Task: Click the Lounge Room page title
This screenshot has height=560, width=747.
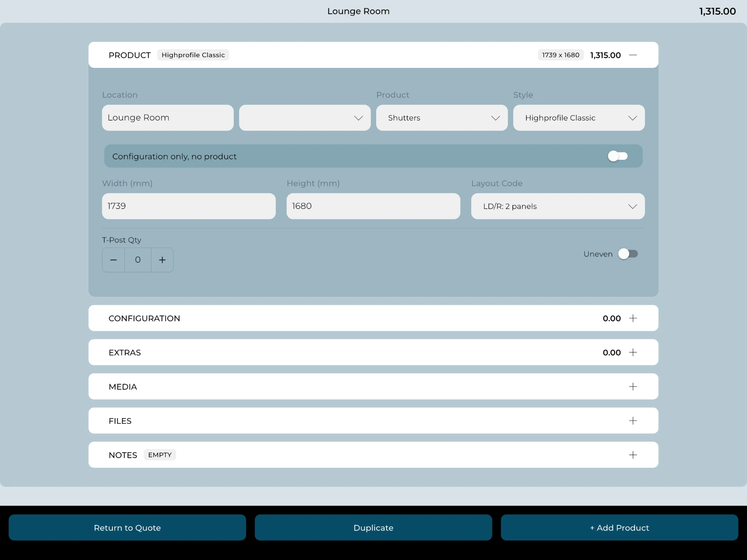Action: click(359, 11)
